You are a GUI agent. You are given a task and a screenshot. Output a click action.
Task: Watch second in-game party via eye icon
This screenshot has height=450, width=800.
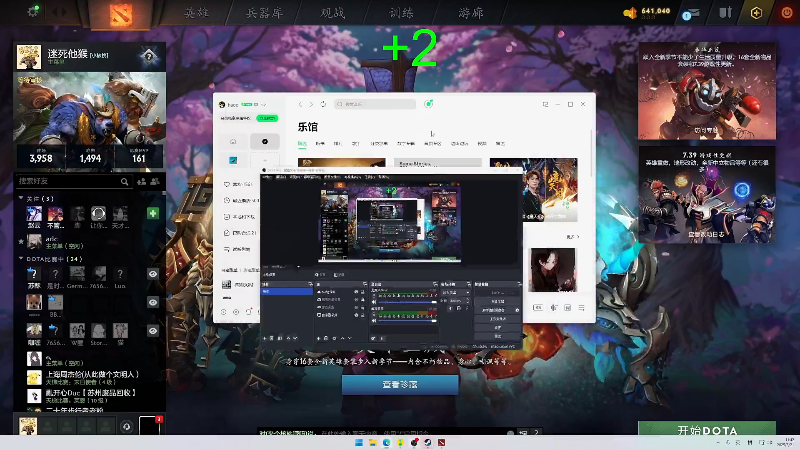153,303
